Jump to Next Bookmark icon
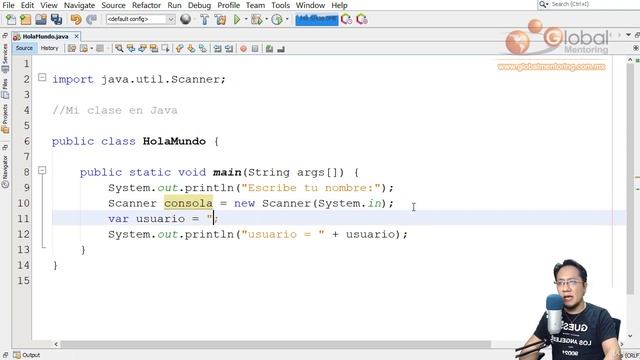 pos(191,49)
